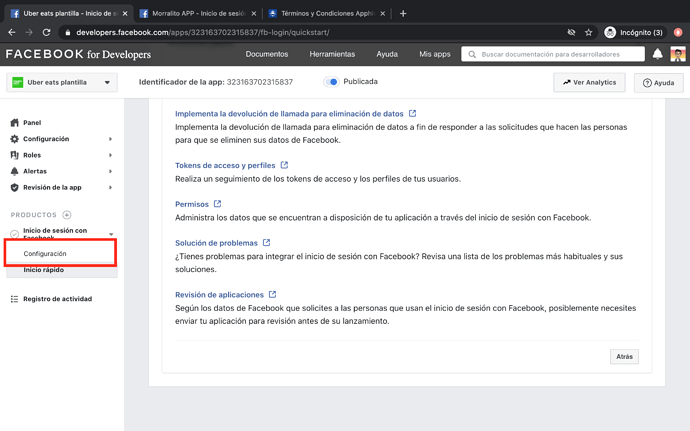This screenshot has width=690, height=431.
Task: Open Implementa la devolución de llamada link
Action: (x=289, y=114)
